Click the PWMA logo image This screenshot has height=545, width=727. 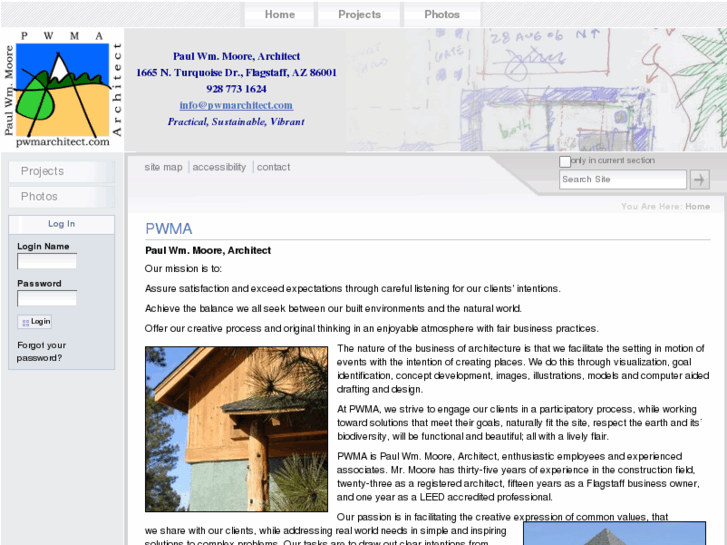[63, 90]
